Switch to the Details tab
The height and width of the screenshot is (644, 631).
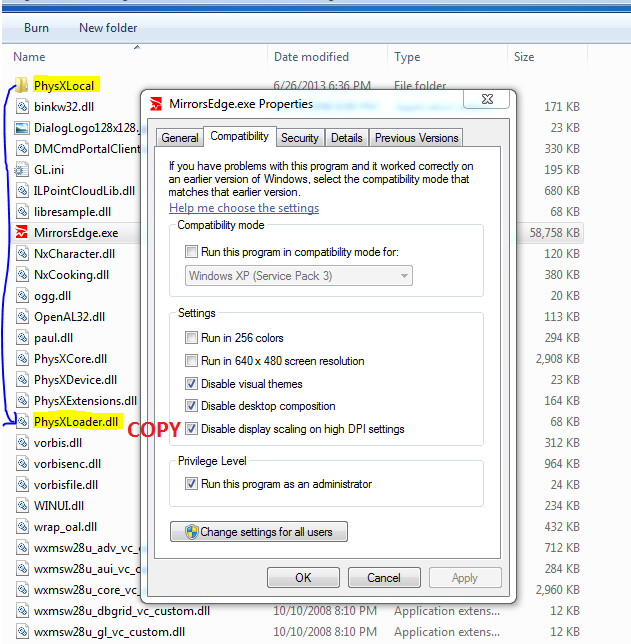tap(347, 138)
